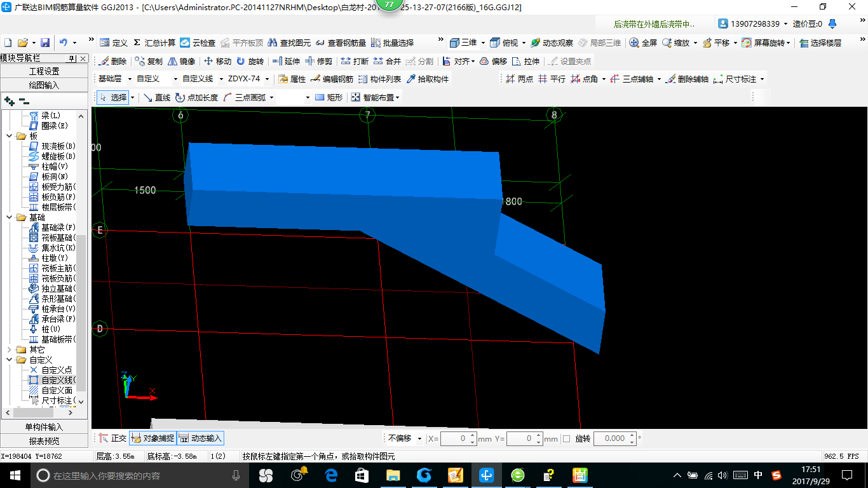The width and height of the screenshot is (868, 488).
Task: Click 删除辅轴 delete auxiliary axis
Action: click(x=688, y=79)
